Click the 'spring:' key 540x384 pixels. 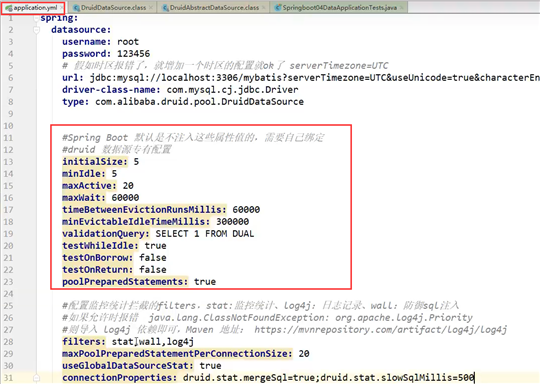59,18
